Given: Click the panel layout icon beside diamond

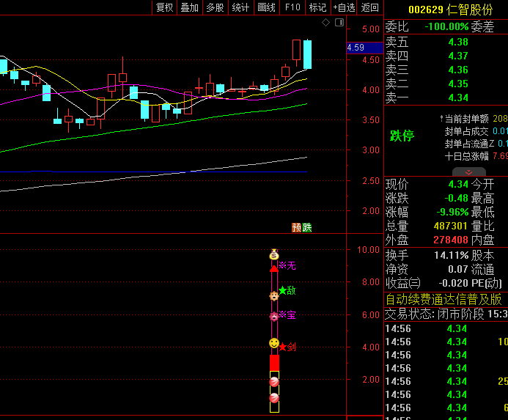Looking at the screenshot, I should (339, 23).
